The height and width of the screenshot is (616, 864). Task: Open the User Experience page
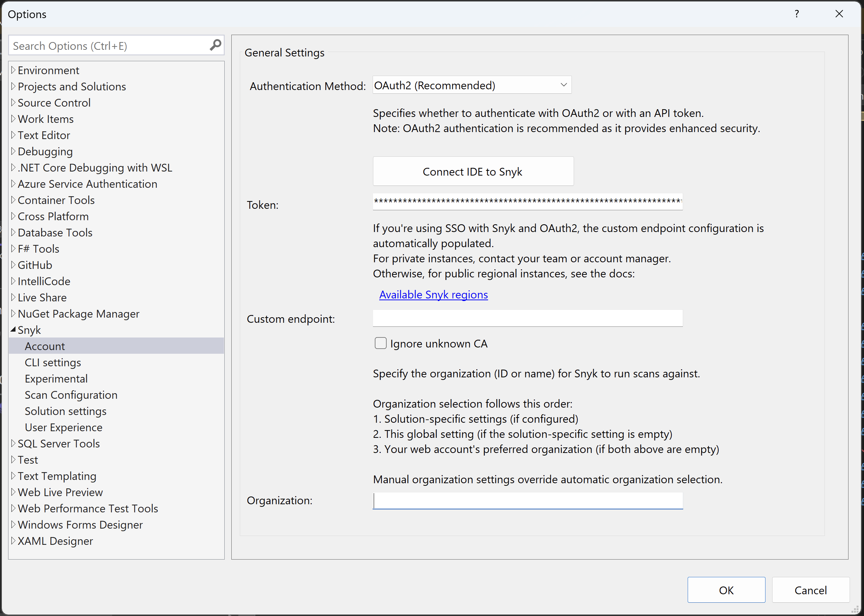(63, 428)
